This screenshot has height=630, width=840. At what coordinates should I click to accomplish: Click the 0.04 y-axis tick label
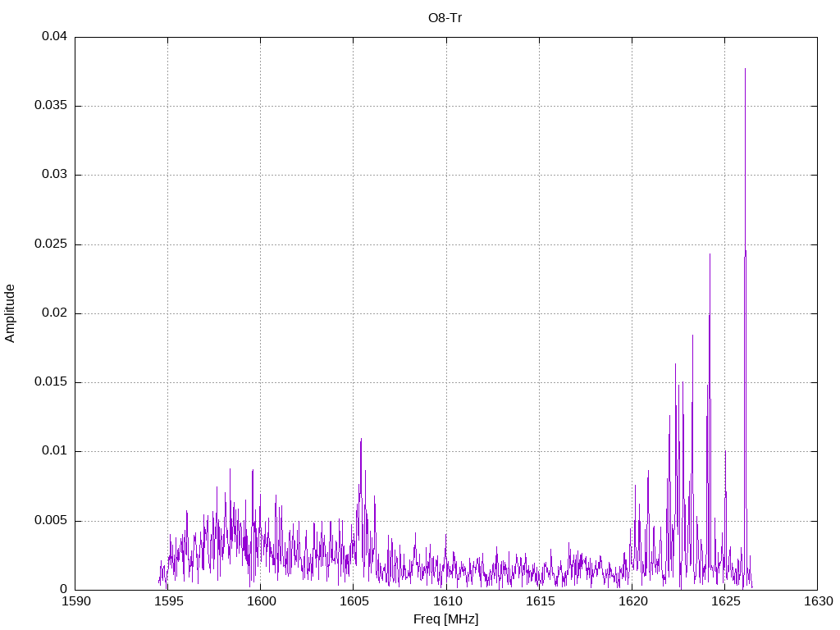point(55,37)
